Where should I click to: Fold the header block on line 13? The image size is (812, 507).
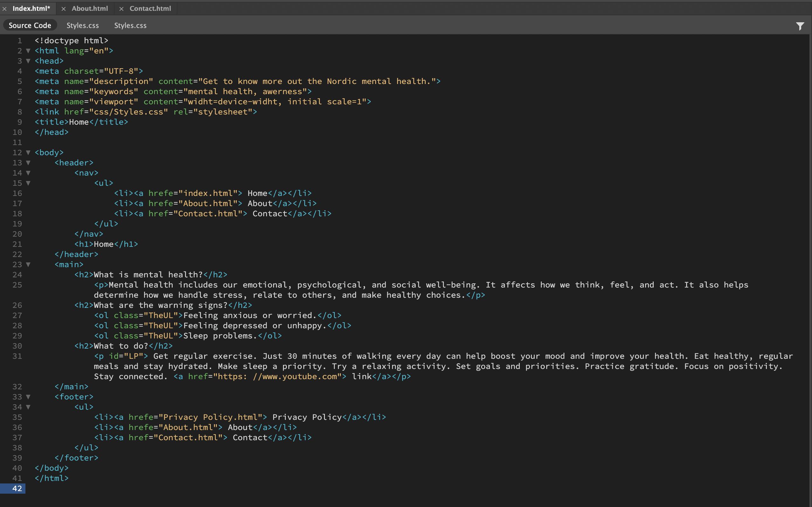point(29,163)
